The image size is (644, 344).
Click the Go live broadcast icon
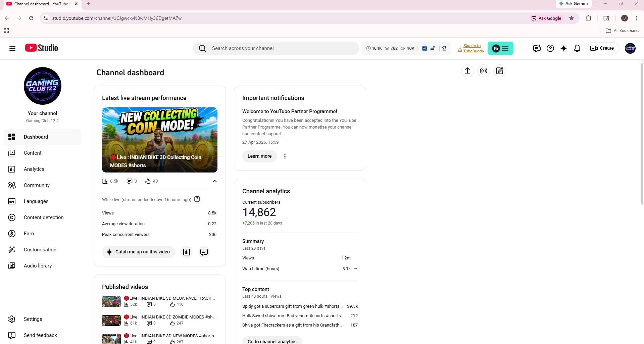tap(483, 71)
